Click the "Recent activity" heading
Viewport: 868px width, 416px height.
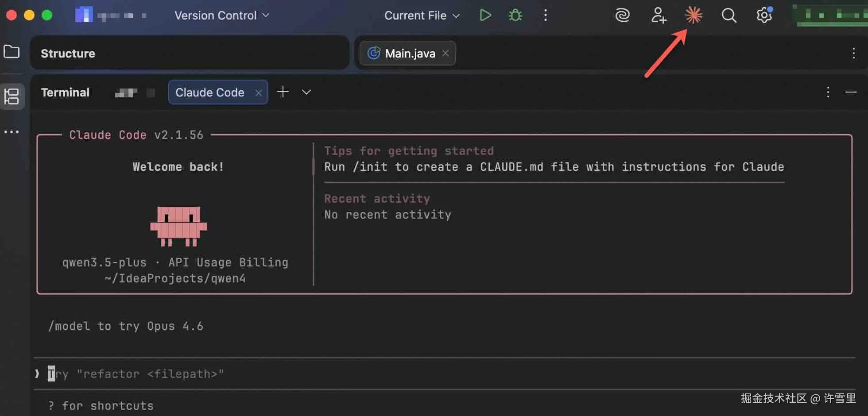(x=377, y=199)
